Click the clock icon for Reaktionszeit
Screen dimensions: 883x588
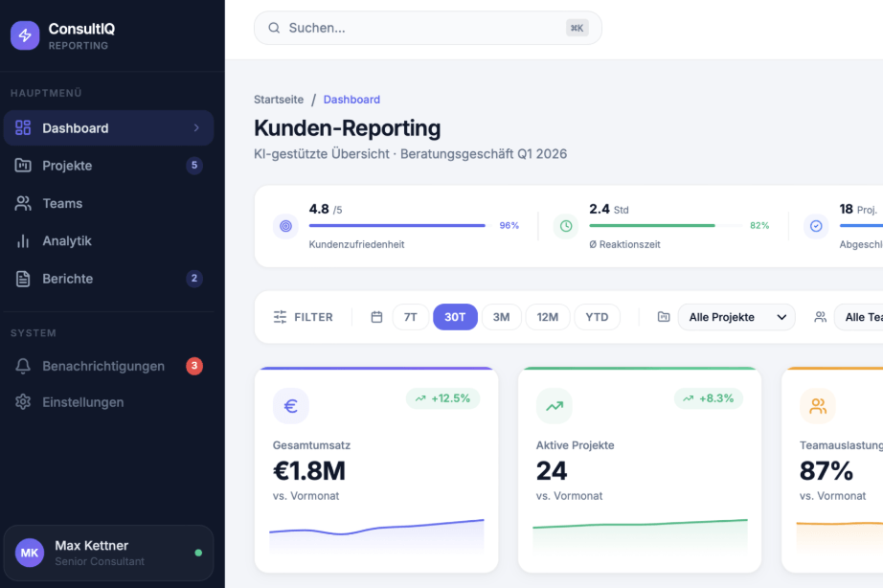pos(566,226)
